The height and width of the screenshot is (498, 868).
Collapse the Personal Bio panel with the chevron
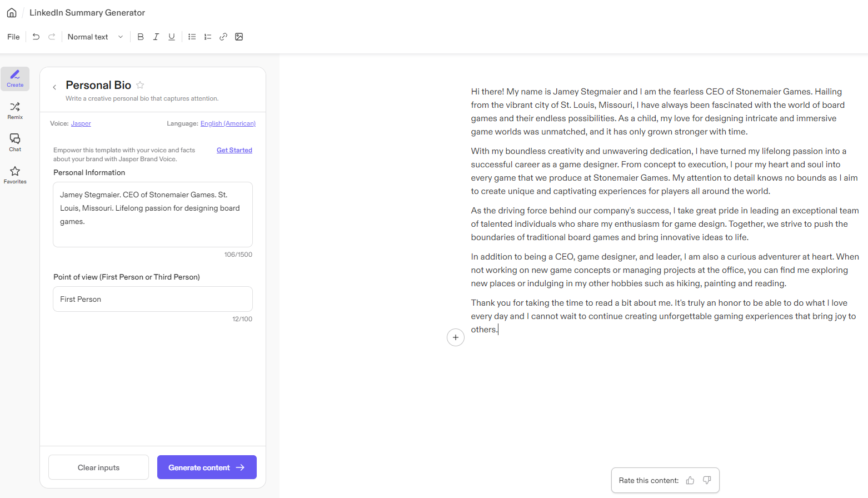pyautogui.click(x=54, y=87)
